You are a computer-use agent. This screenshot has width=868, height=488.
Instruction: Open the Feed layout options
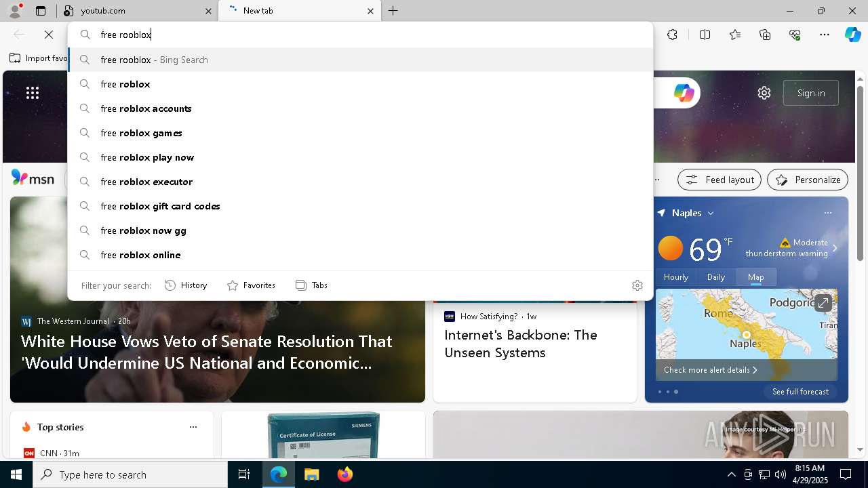coord(719,180)
